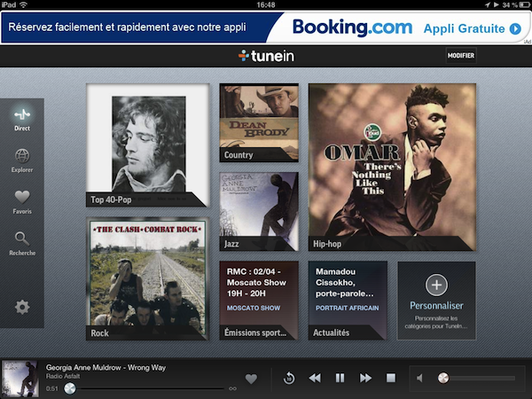This screenshot has width=532, height=399.
Task: Click the speaker volume icon
Action: [420, 378]
